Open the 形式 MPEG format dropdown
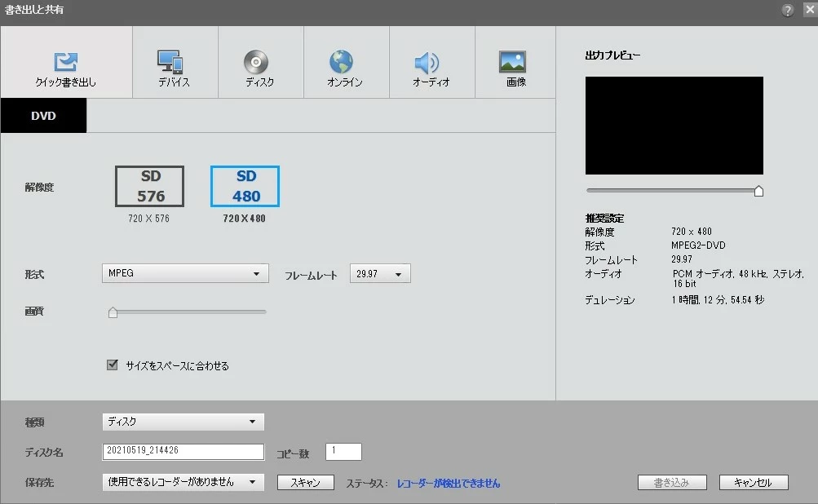This screenshot has width=818, height=504. coord(185,273)
